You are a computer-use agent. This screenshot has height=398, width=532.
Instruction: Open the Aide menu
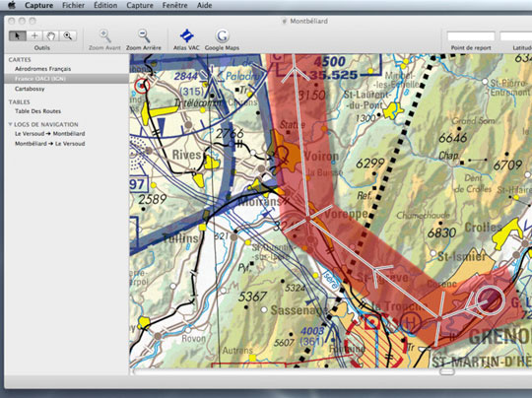(x=204, y=5)
